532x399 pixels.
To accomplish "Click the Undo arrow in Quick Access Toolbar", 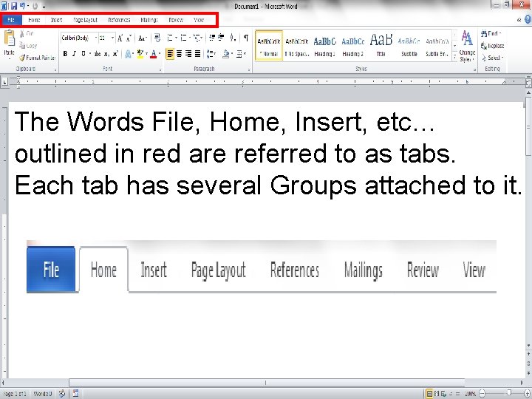I will click(22, 6).
